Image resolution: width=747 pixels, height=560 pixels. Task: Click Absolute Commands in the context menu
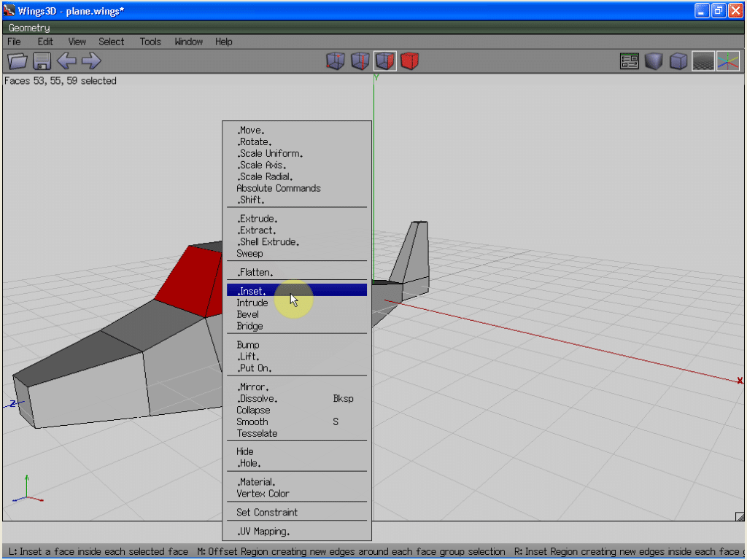[278, 188]
